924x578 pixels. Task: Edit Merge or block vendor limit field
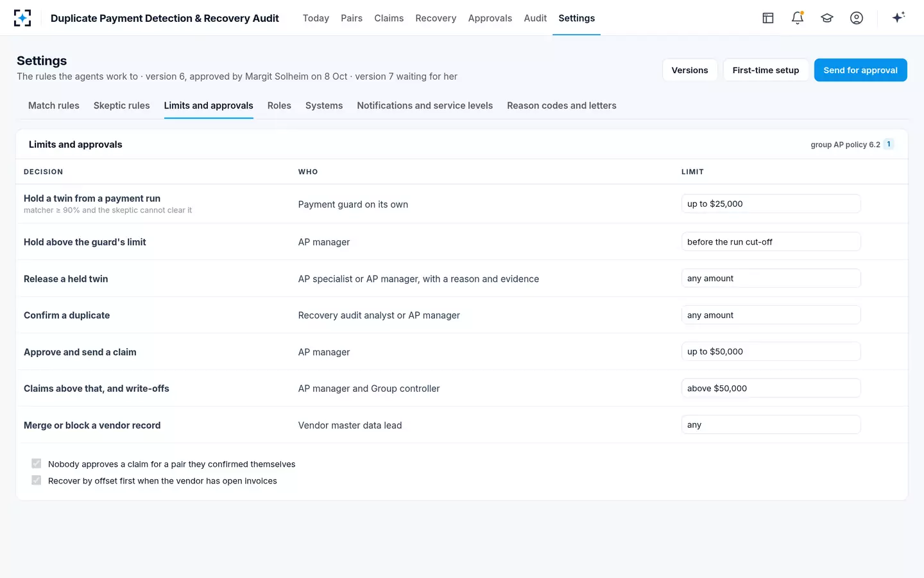coord(771,425)
